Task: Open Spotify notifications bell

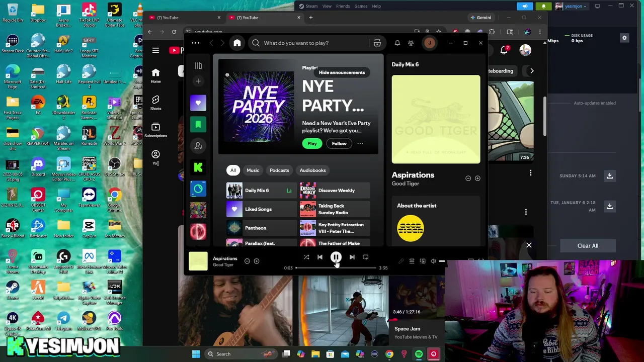Action: tap(397, 43)
